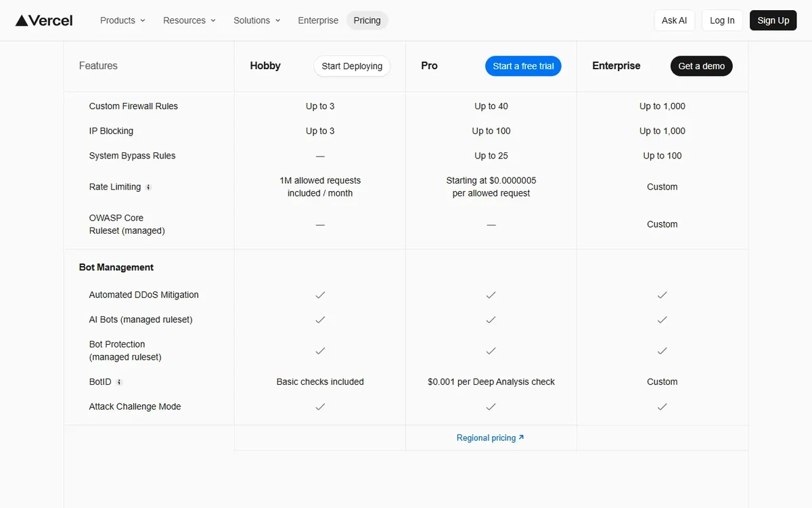Image resolution: width=812 pixels, height=508 pixels.
Task: Open the Products menu
Action: [x=122, y=20]
